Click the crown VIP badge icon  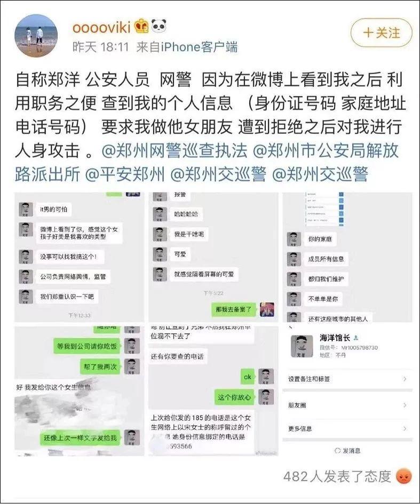(x=141, y=26)
